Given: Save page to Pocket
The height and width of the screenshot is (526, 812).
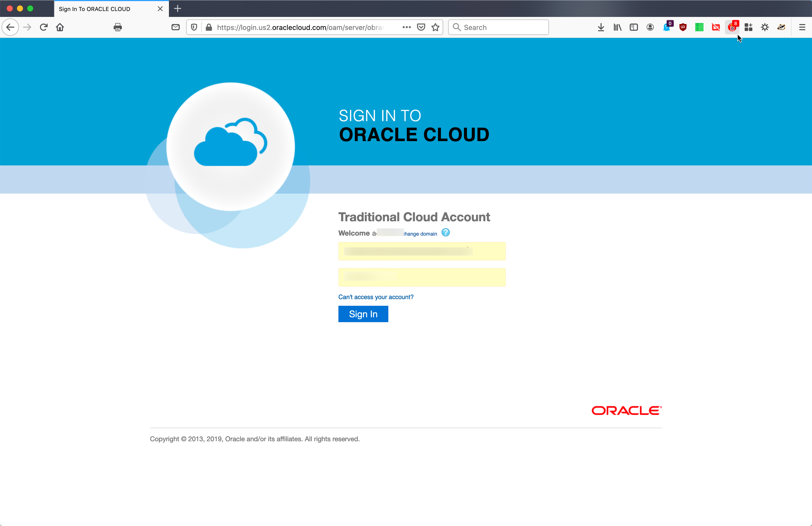Looking at the screenshot, I should pyautogui.click(x=421, y=27).
